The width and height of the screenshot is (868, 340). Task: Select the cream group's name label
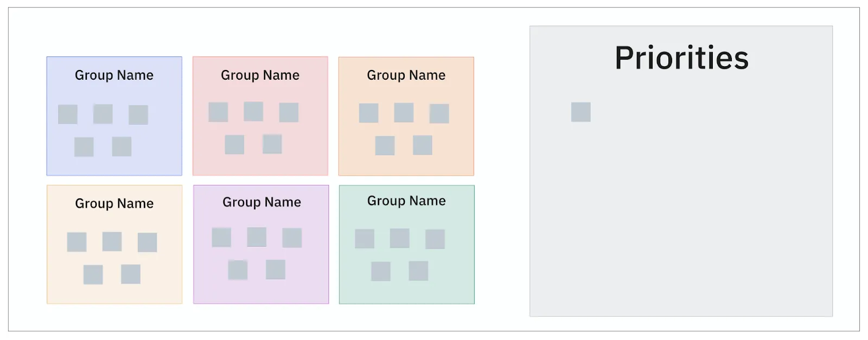click(114, 204)
